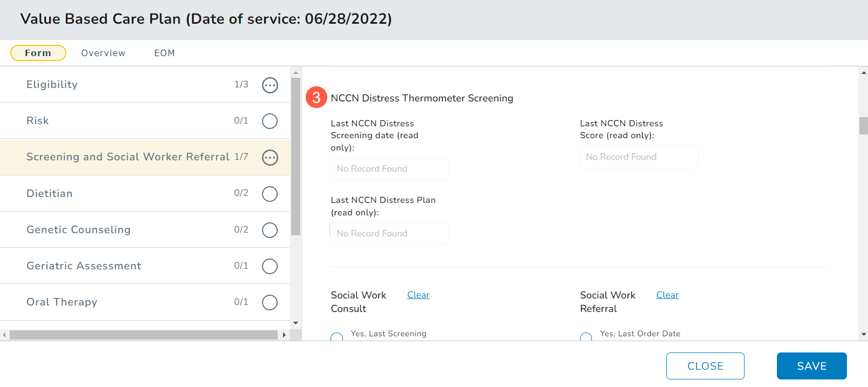Select Yes Last Screening radio for consult
The height and width of the screenshot is (387, 868).
coord(337,337)
